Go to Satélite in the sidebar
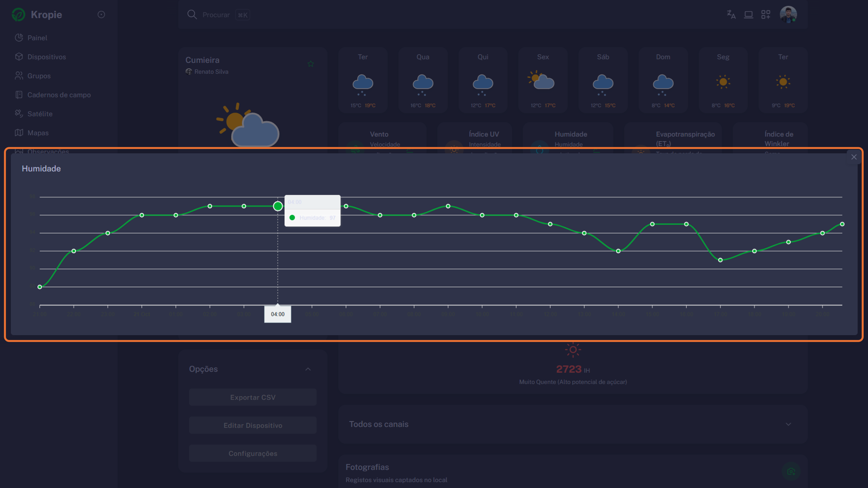The width and height of the screenshot is (868, 488). click(40, 114)
